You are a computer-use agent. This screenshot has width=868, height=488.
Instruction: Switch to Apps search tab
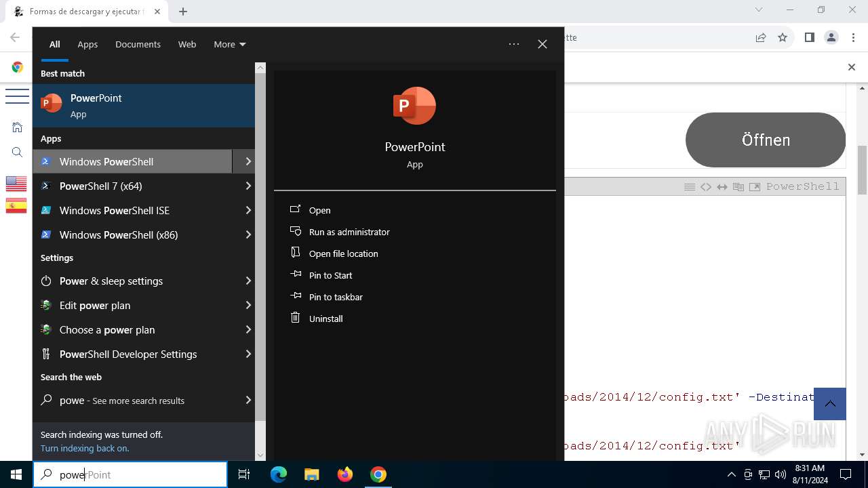pyautogui.click(x=87, y=44)
